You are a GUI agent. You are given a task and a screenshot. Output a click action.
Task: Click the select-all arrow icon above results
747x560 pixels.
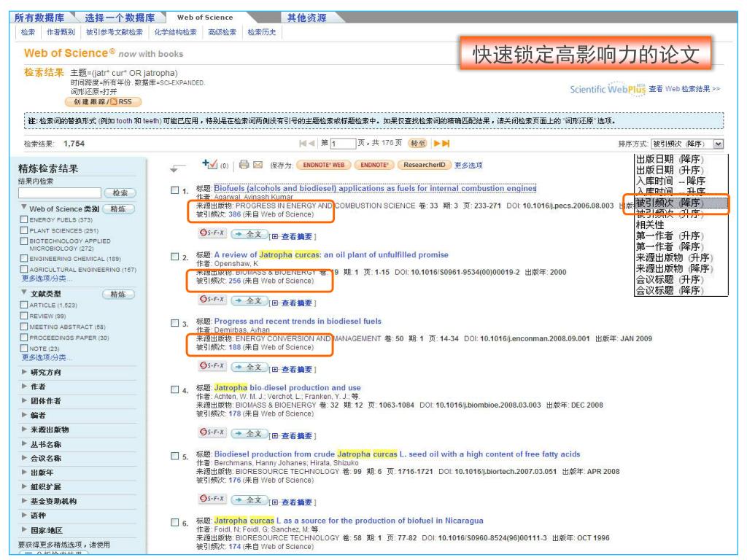point(177,168)
